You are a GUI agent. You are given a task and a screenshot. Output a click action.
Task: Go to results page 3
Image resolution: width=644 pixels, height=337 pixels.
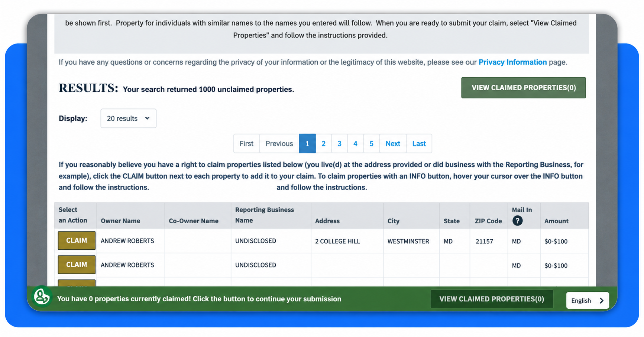(339, 144)
